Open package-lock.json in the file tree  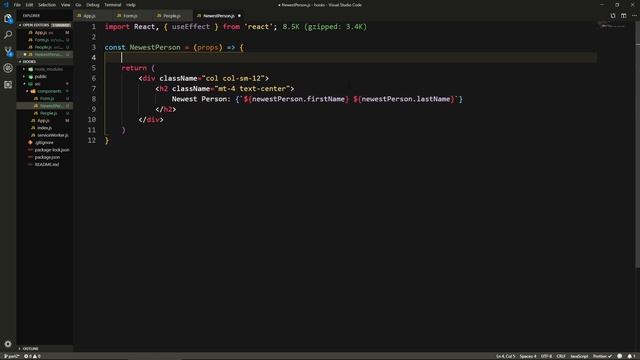44,150
